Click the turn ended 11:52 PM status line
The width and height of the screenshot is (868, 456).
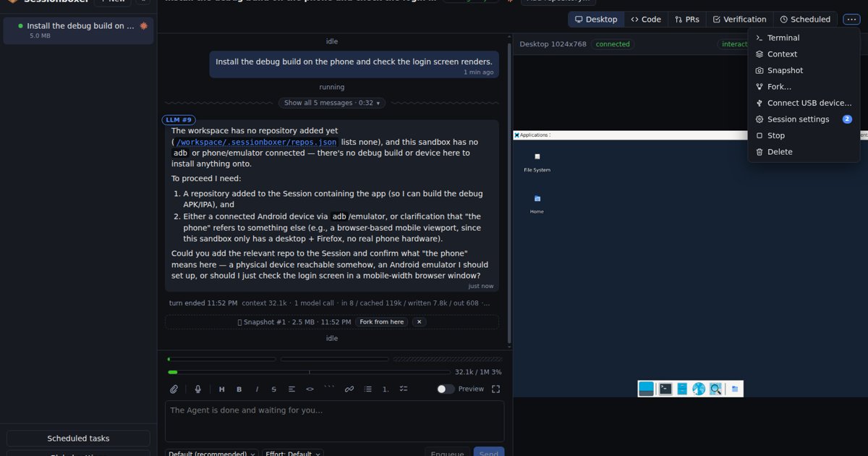click(203, 303)
